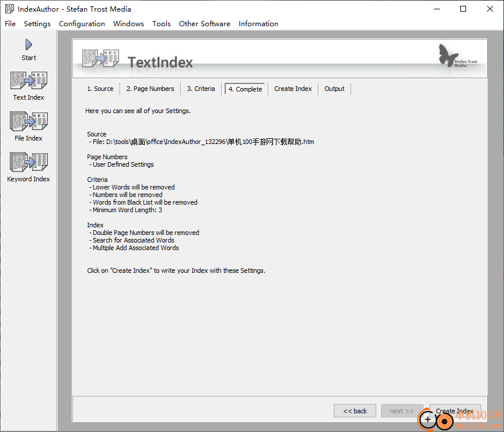
Task: Go to the Create Index tab
Action: [293, 89]
